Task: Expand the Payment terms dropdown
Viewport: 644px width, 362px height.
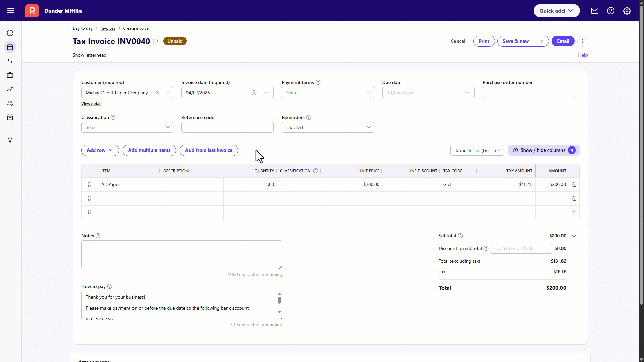Action: point(369,93)
